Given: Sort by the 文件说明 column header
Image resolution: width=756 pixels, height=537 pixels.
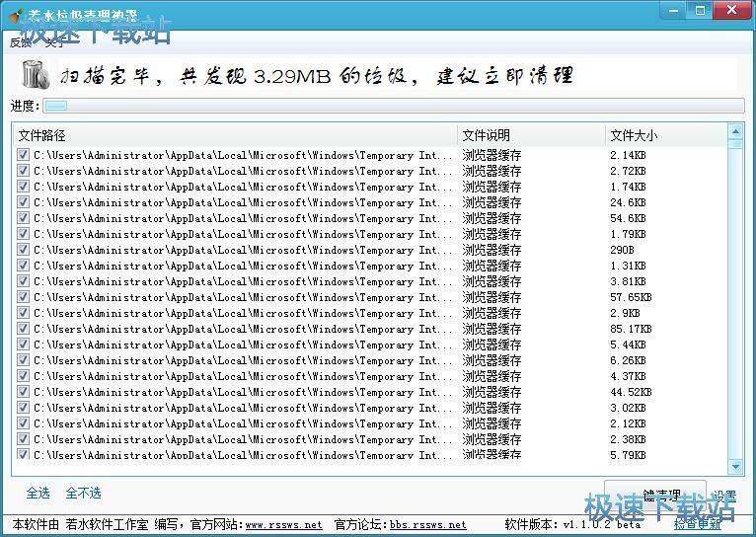Looking at the screenshot, I should click(x=531, y=135).
